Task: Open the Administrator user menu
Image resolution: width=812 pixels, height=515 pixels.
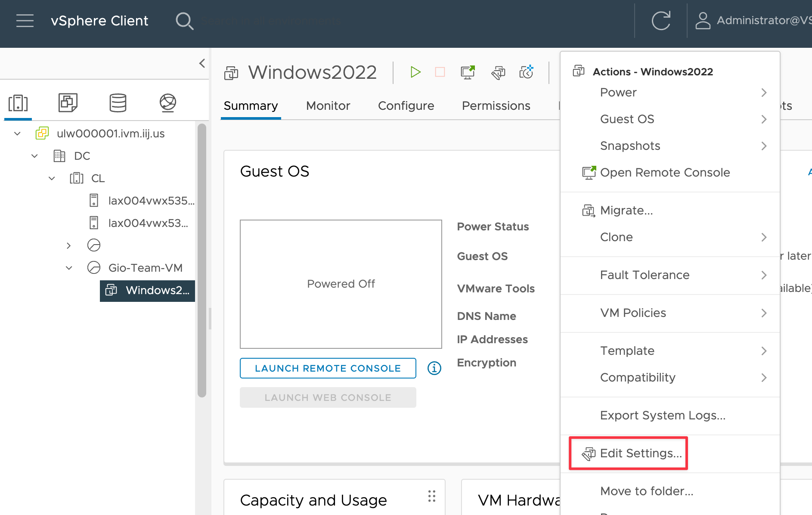Action: coord(753,21)
